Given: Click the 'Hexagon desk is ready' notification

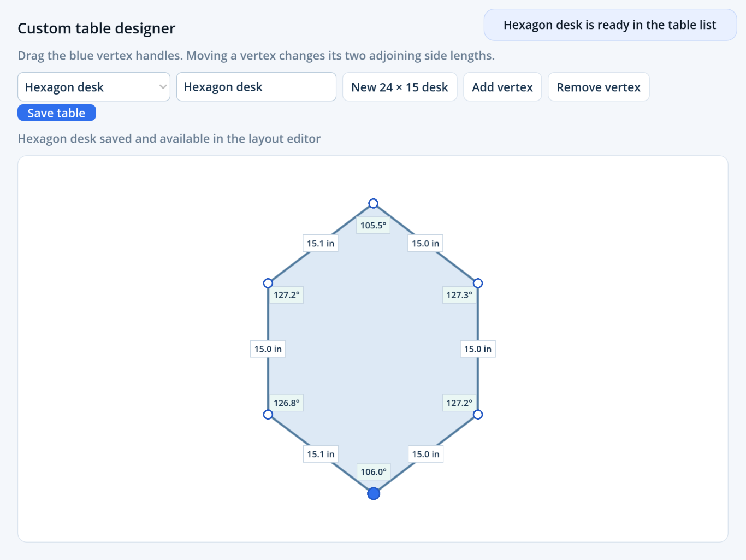Looking at the screenshot, I should click(x=610, y=25).
